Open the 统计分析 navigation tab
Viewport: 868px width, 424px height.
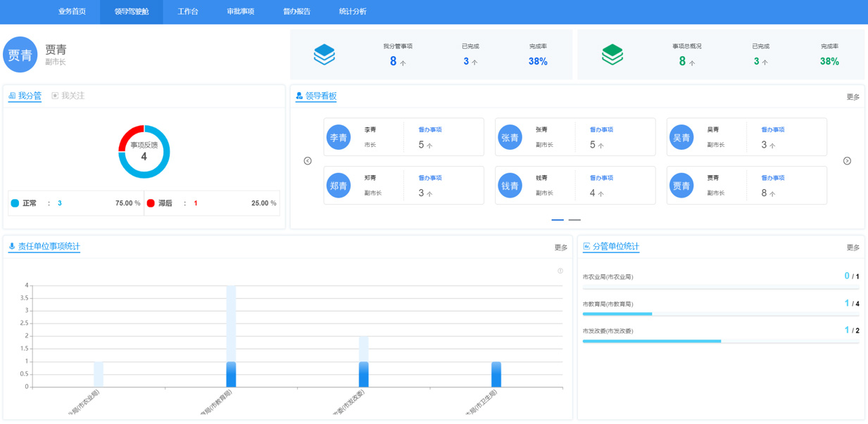353,12
